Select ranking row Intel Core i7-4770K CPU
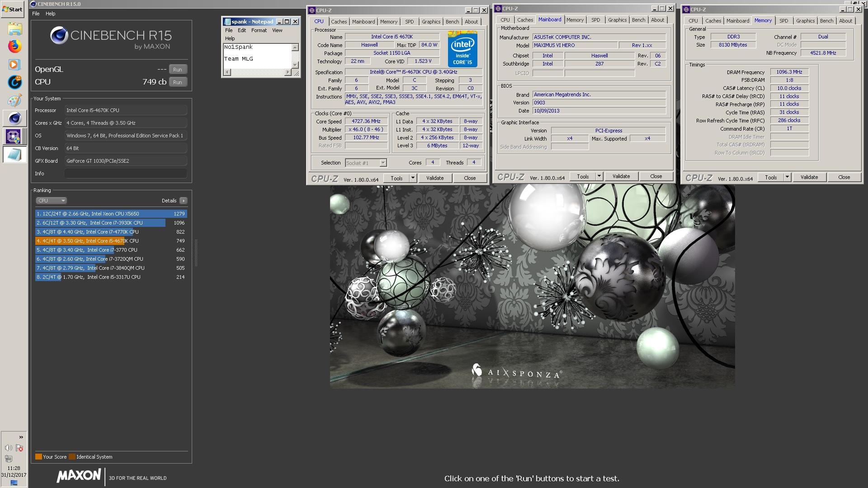Image resolution: width=868 pixels, height=488 pixels. click(111, 232)
